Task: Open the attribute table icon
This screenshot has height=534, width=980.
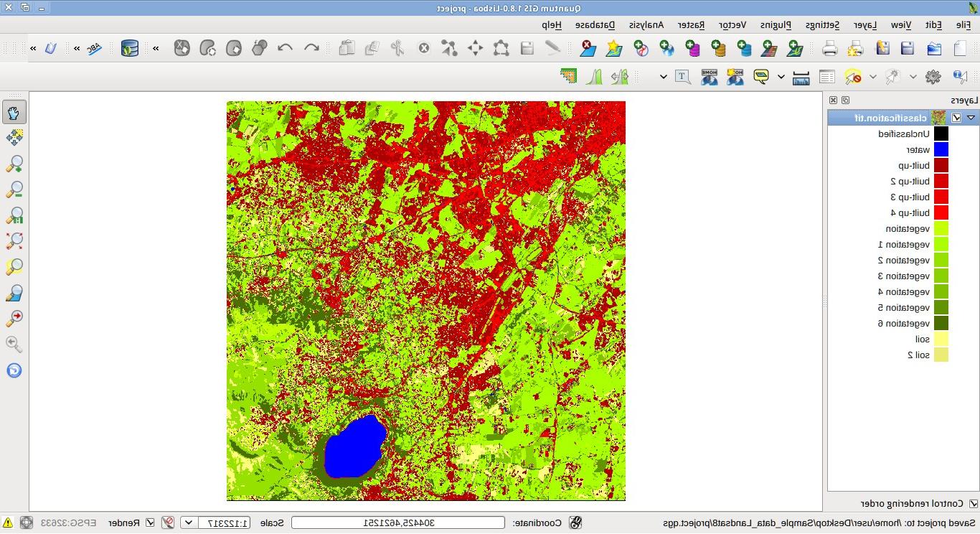Action: click(x=826, y=77)
